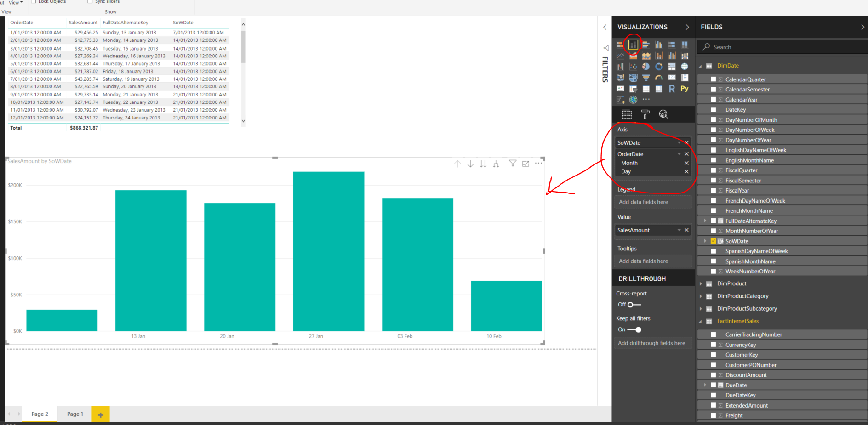Expand the DimProductCategory table
The height and width of the screenshot is (425, 868).
pyautogui.click(x=701, y=296)
